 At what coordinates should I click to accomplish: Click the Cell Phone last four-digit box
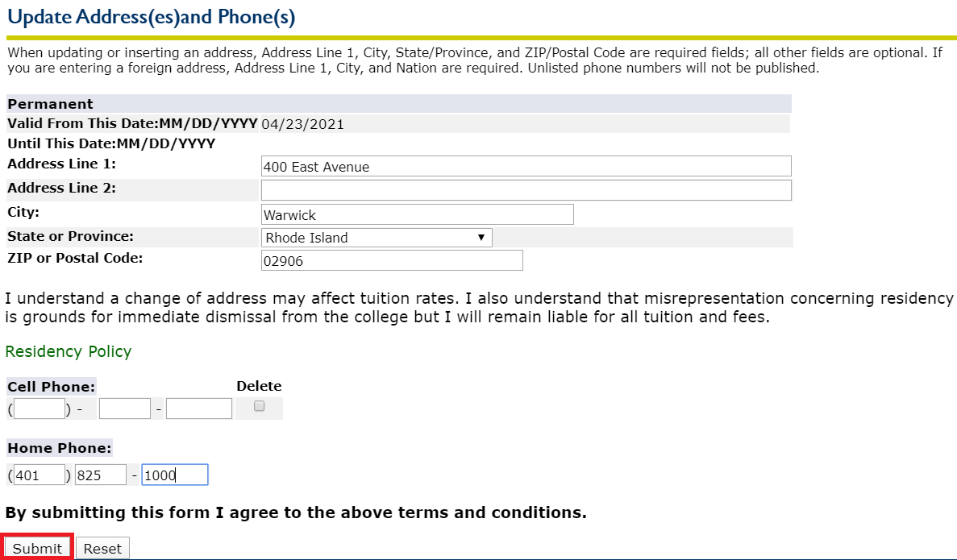(x=199, y=409)
